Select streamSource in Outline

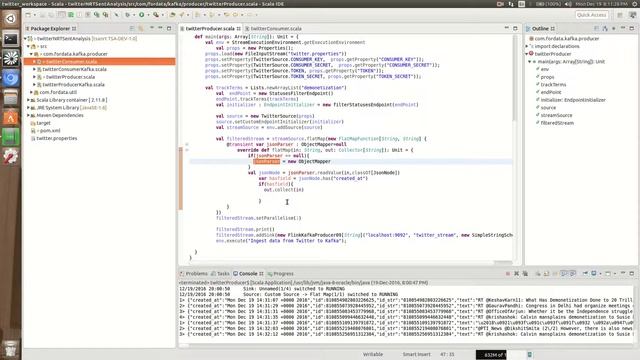tap(556, 115)
